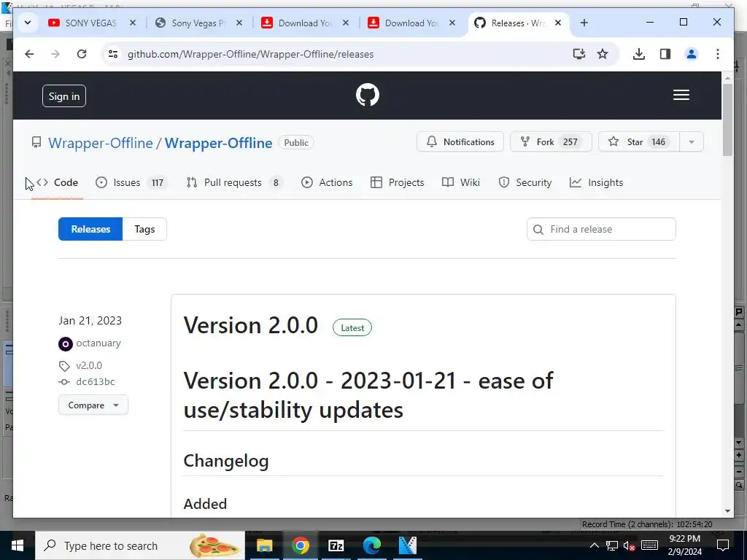The width and height of the screenshot is (747, 560).
Task: Open the network tray icon
Action: tap(612, 545)
